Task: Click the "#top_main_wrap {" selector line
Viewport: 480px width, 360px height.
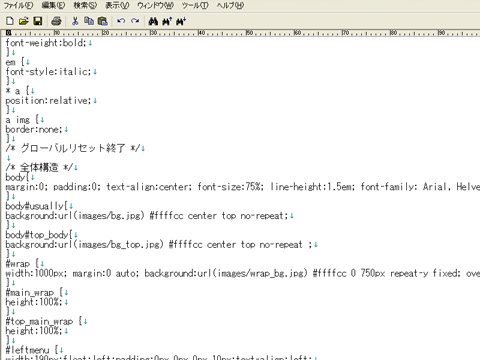Action: tap(44, 322)
